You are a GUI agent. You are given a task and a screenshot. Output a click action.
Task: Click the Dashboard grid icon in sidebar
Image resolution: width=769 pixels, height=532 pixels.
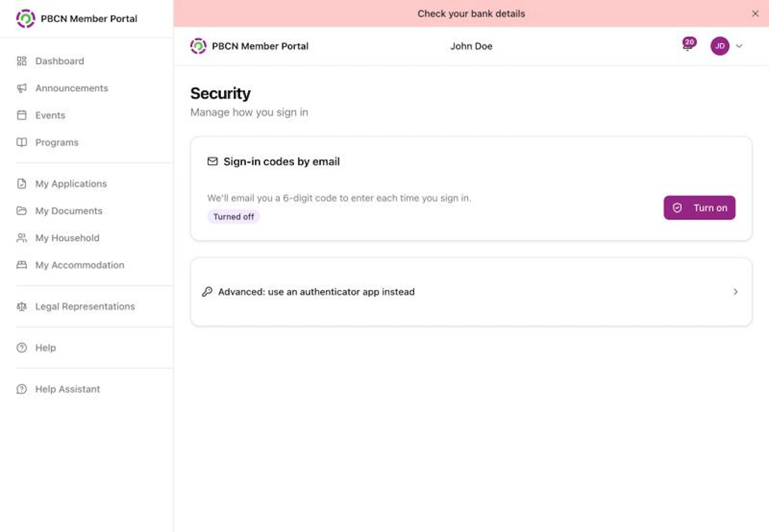point(22,61)
